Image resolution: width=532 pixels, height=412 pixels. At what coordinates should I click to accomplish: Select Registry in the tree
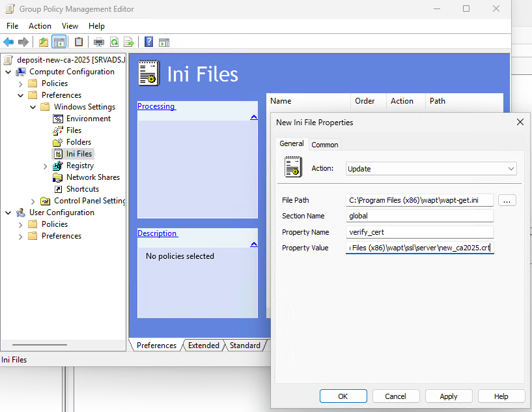tap(79, 166)
